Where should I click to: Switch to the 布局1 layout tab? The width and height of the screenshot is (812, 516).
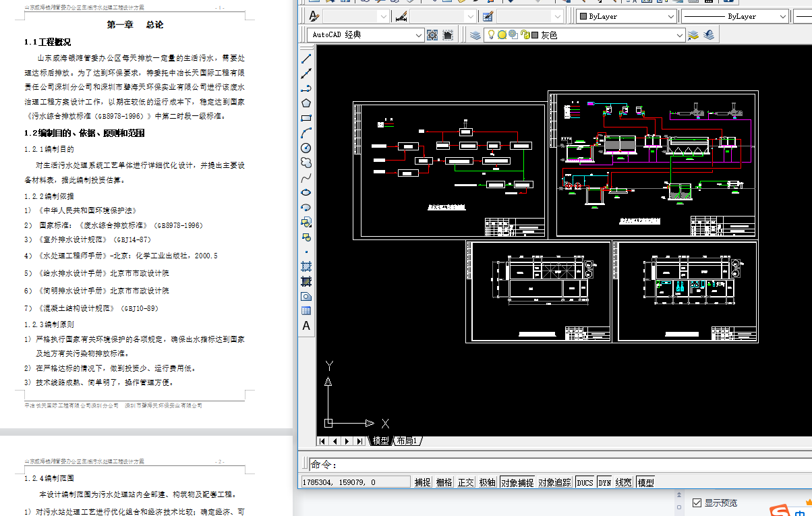(x=407, y=440)
